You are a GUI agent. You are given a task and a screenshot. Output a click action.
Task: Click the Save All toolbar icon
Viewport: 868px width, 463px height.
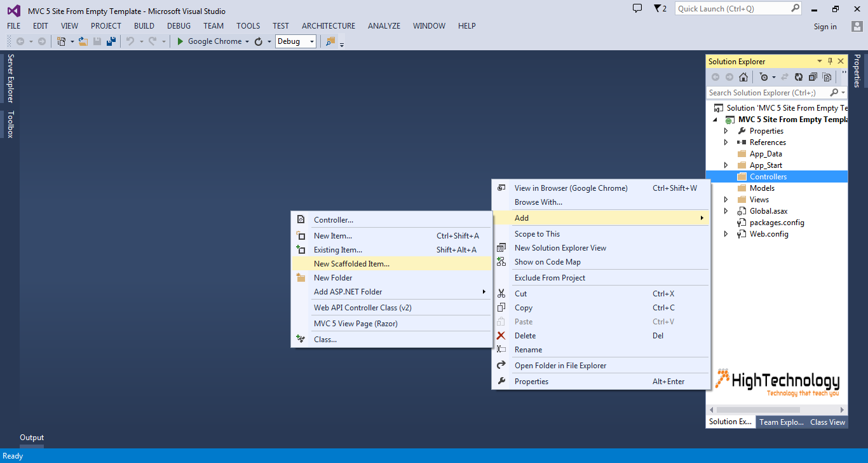tap(111, 41)
